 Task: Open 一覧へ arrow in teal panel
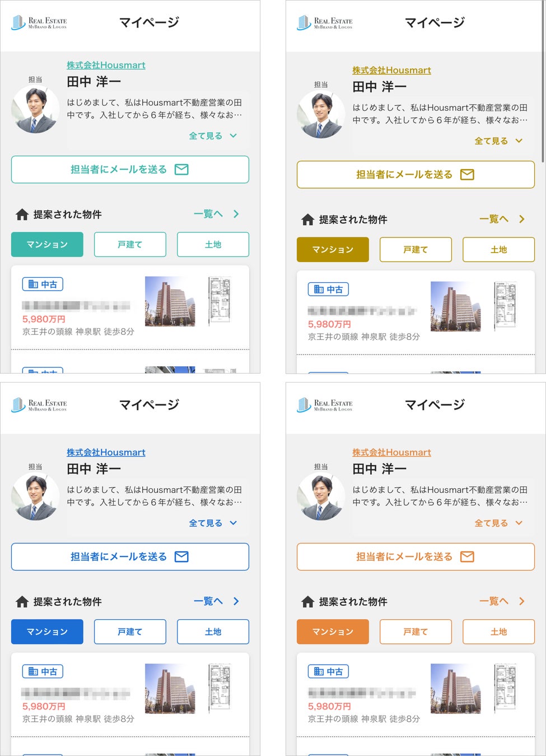[x=236, y=214]
